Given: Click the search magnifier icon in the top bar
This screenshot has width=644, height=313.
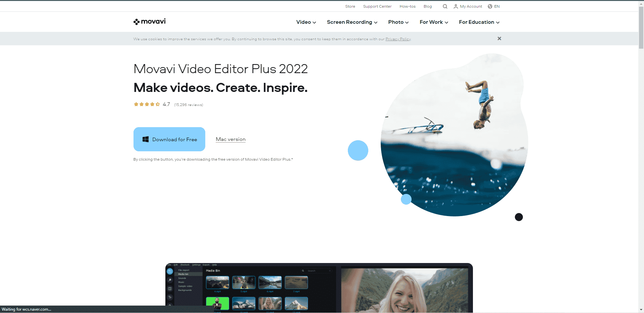Looking at the screenshot, I should tap(445, 6).
